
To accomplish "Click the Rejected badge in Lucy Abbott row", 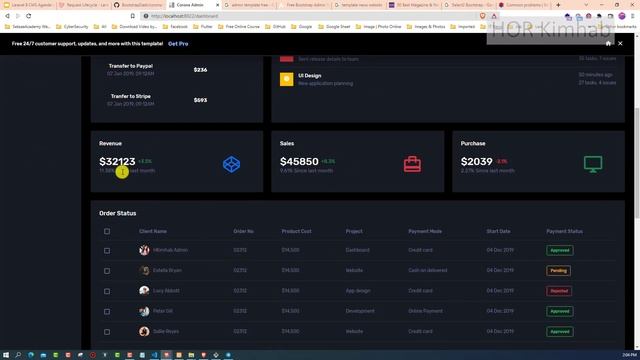I will tap(559, 291).
